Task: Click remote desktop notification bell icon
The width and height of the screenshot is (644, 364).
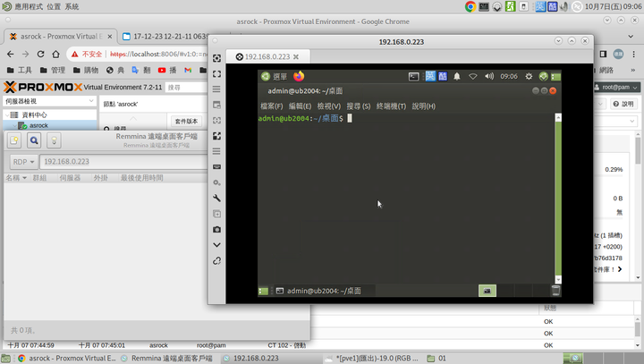Action: [457, 76]
